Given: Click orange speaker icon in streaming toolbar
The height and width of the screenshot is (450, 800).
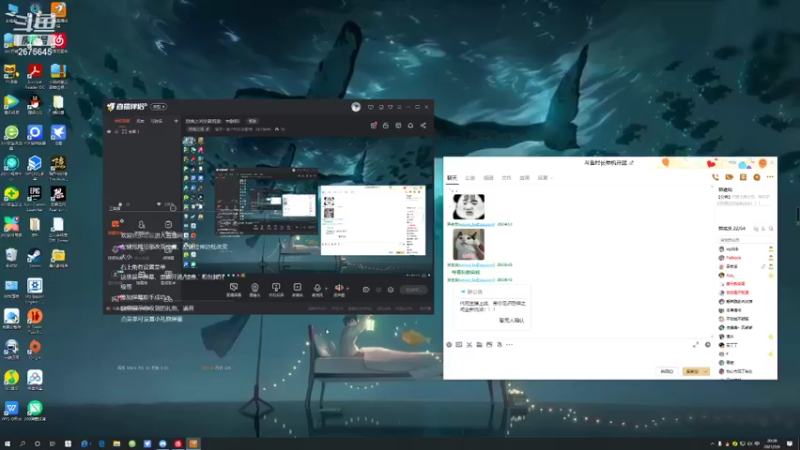Looking at the screenshot, I should coord(338,288).
